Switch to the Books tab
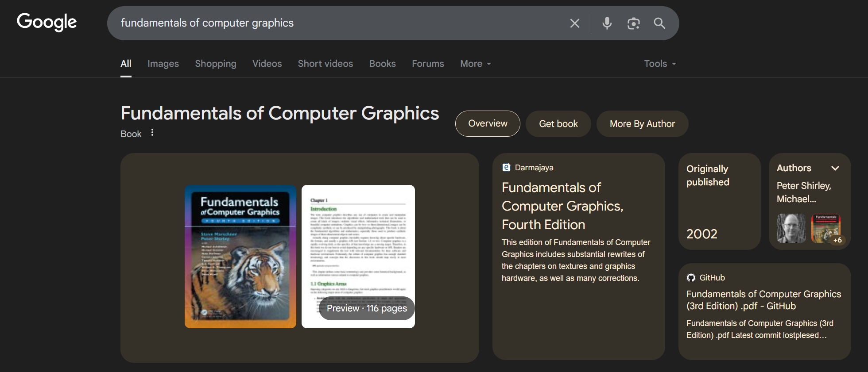The image size is (868, 372). pyautogui.click(x=383, y=64)
